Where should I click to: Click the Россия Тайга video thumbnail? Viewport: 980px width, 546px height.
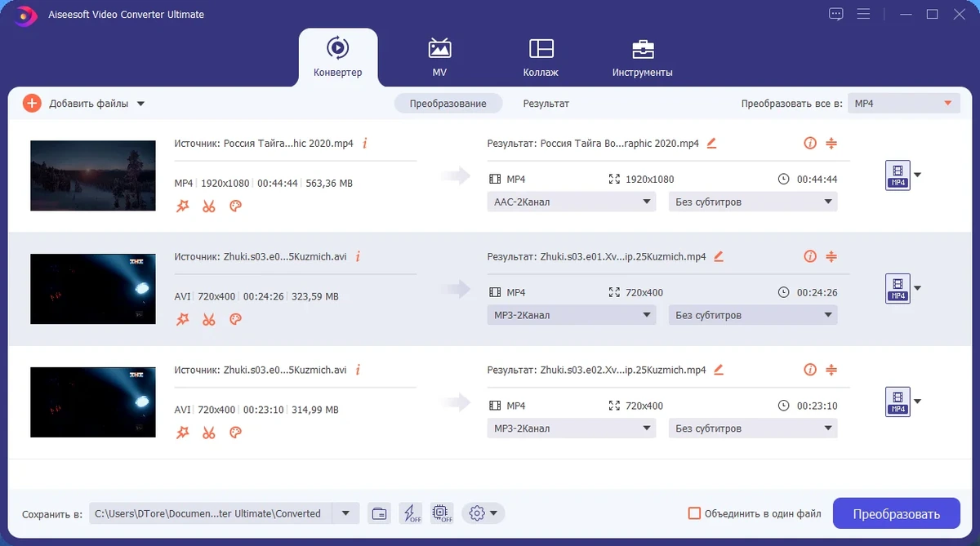pos(93,175)
